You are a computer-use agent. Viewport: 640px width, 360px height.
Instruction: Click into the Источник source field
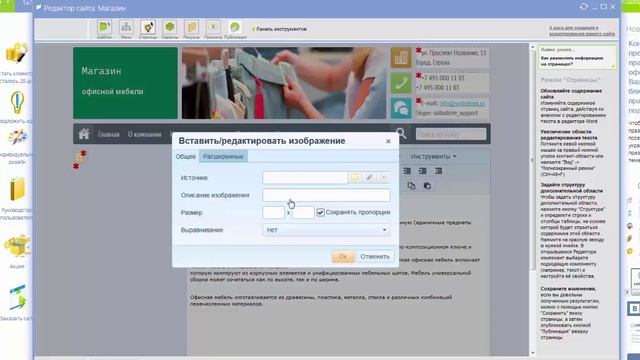click(x=305, y=178)
